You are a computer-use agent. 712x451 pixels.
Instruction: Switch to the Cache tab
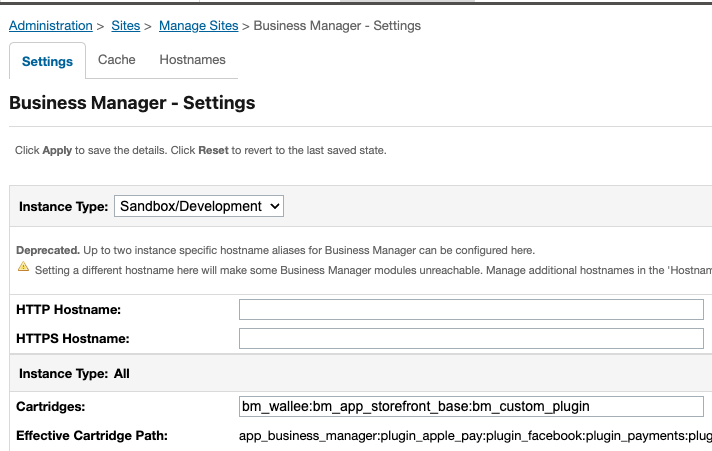coord(116,60)
